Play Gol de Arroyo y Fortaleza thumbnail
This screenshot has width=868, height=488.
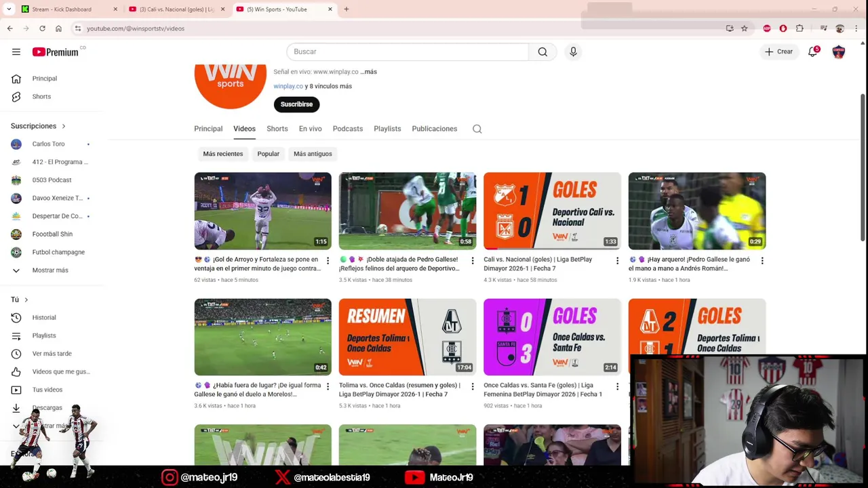(x=262, y=211)
